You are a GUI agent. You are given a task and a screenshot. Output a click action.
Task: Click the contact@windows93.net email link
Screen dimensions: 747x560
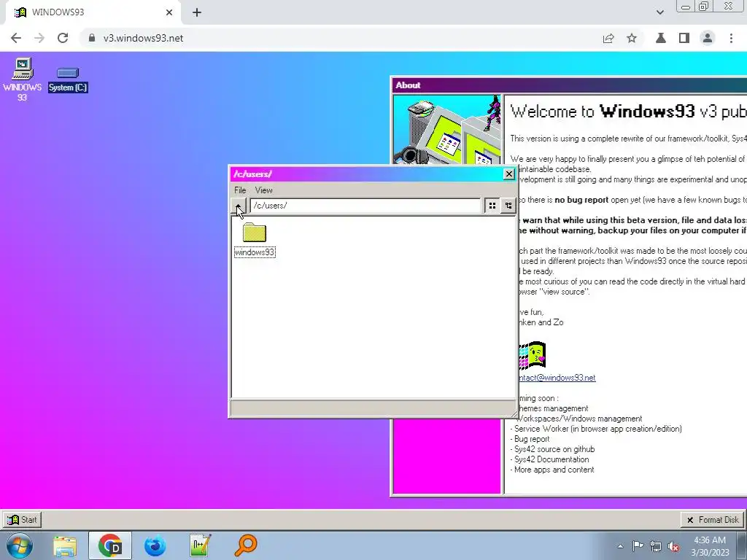click(557, 378)
